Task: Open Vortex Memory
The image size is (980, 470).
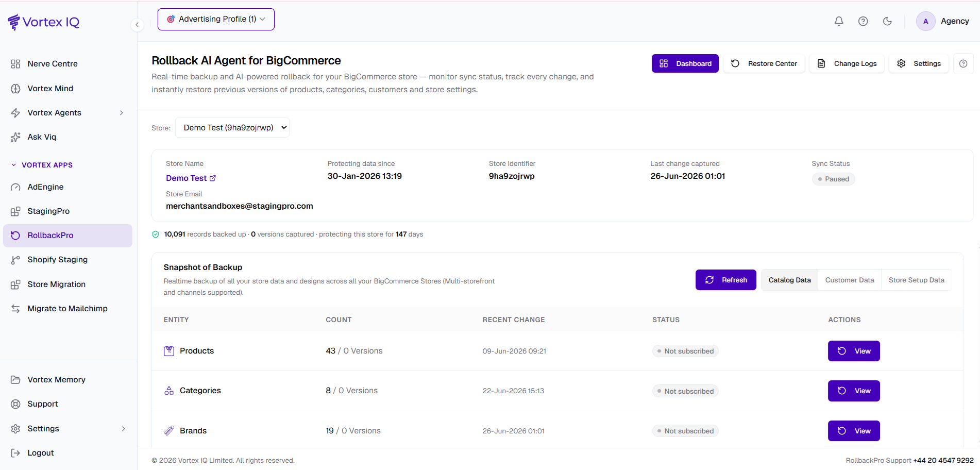Action: pyautogui.click(x=69, y=380)
